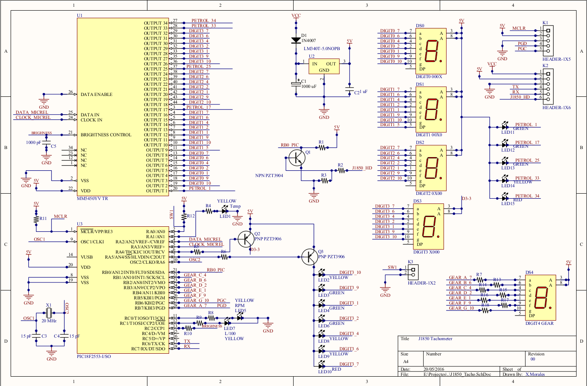Viewport: 588px width, 386px height.
Task: Click the 'VCC' power label above D1
Action: click(x=296, y=16)
